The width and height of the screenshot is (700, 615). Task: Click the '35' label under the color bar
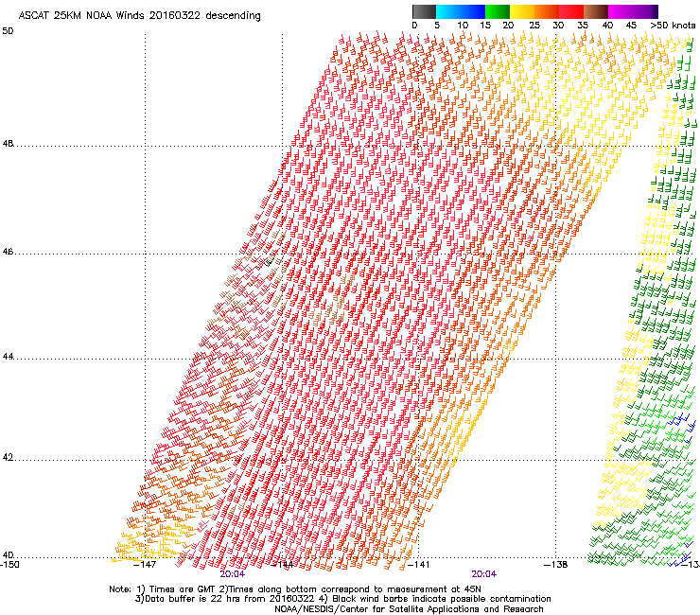point(583,26)
